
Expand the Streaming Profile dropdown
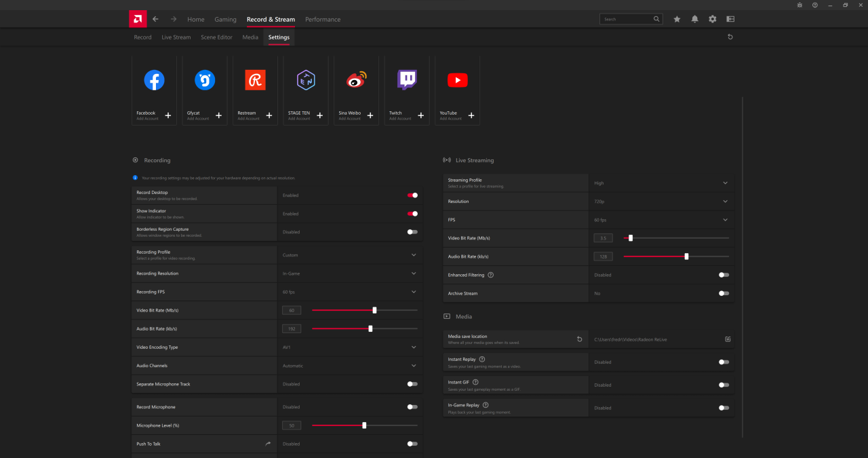725,183
